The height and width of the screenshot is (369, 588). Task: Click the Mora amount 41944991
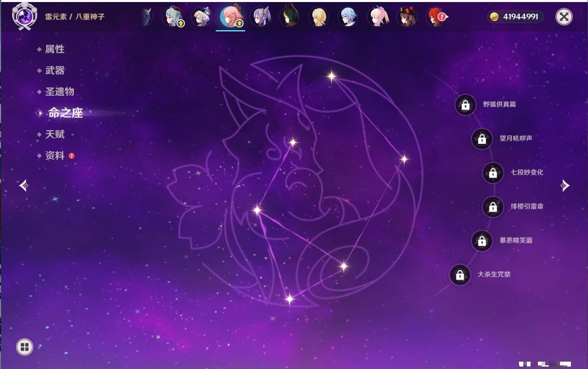tap(520, 17)
